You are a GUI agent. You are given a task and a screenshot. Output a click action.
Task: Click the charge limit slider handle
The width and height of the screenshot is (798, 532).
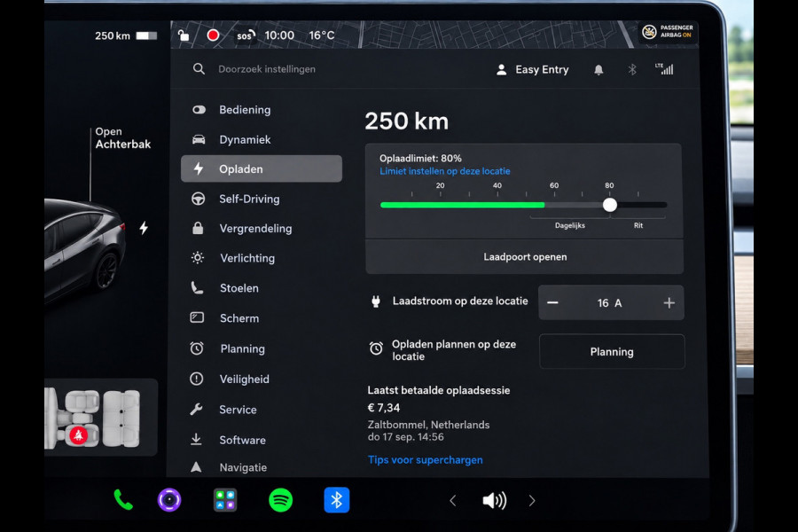click(x=610, y=205)
